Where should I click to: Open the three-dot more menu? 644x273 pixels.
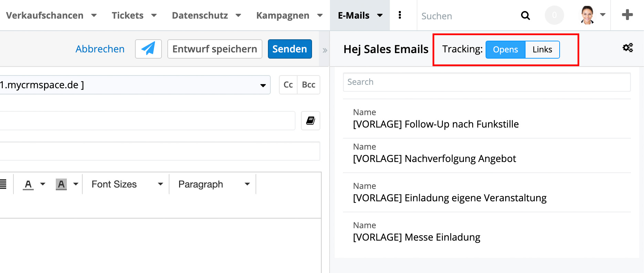coord(399,15)
